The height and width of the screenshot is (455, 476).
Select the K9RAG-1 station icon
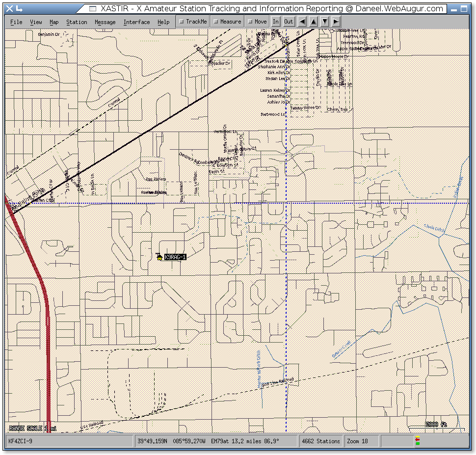pos(159,257)
